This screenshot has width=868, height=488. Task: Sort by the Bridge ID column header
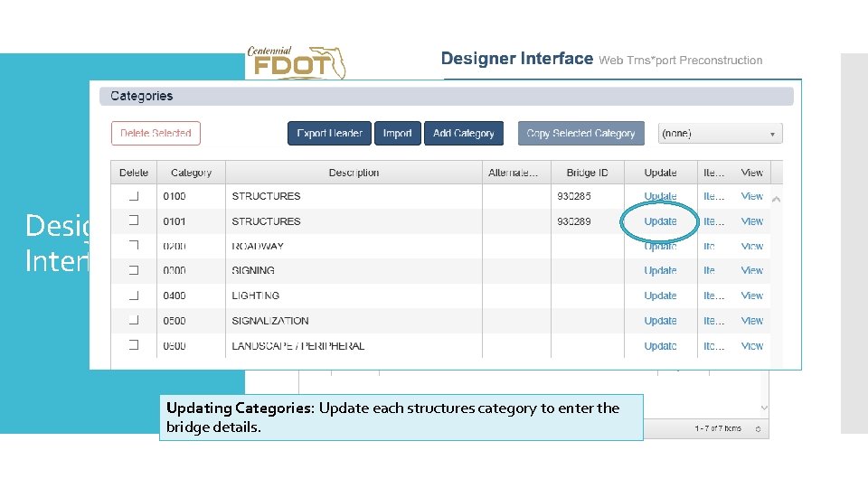point(588,173)
